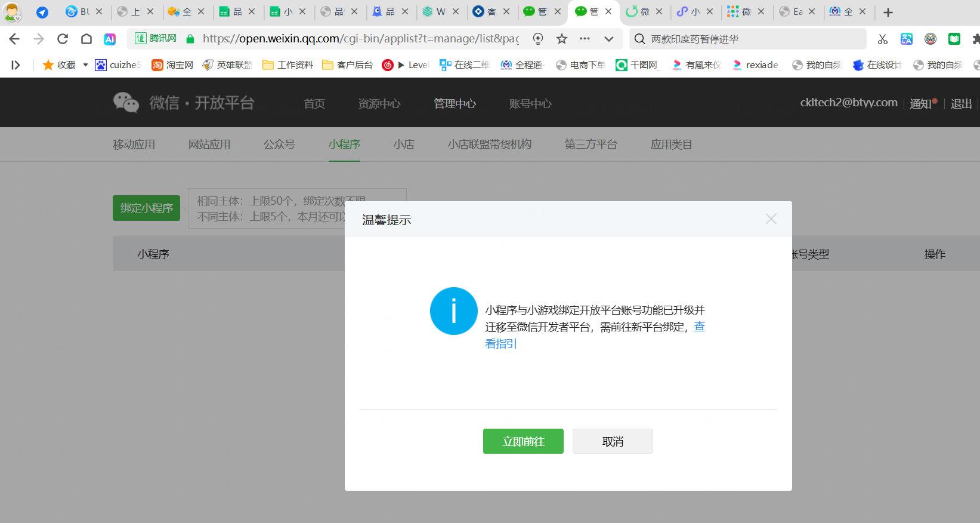This screenshot has height=523, width=980.
Task: Open the 淘宝网 bookmark
Action: tap(172, 65)
